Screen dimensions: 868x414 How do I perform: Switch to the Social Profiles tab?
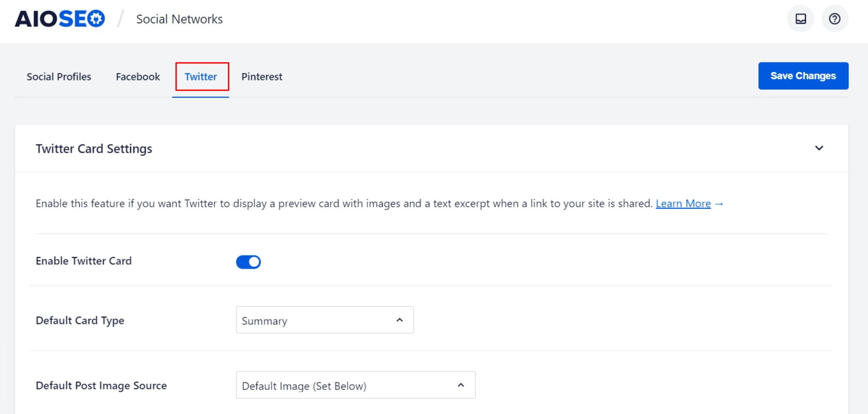[x=59, y=77]
